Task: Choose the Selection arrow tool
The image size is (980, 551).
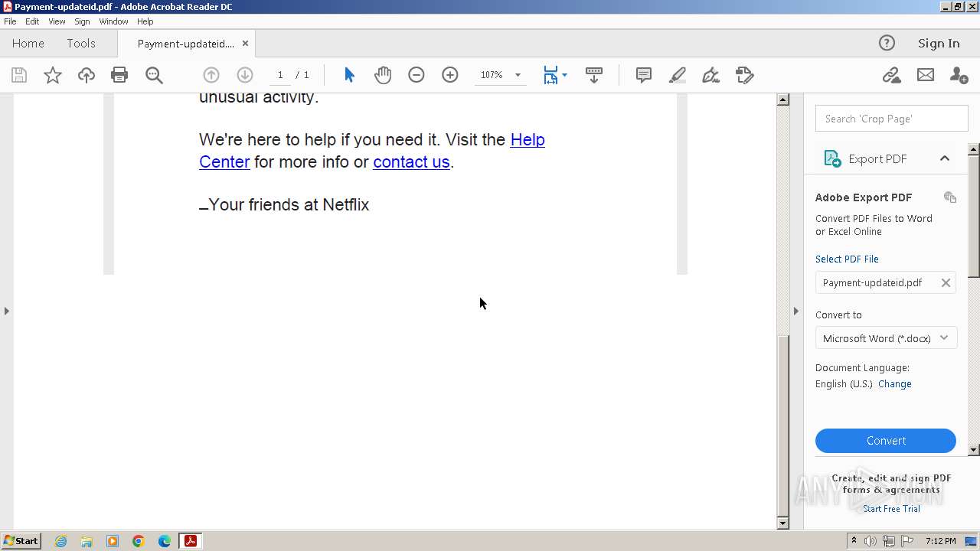Action: coord(349,75)
